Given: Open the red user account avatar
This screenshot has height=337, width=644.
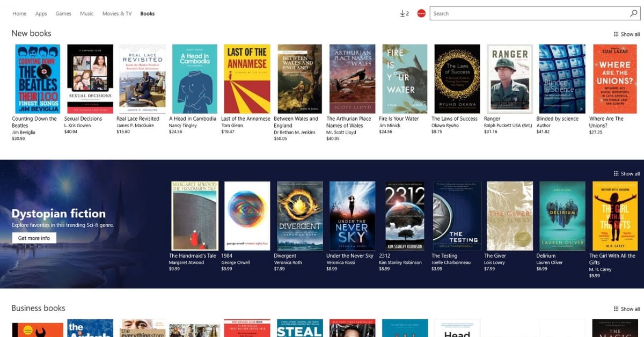Looking at the screenshot, I should (x=421, y=13).
